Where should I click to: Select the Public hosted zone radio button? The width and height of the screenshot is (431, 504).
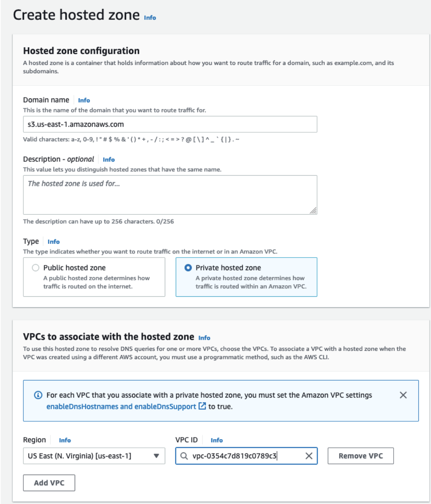pyautogui.click(x=36, y=268)
